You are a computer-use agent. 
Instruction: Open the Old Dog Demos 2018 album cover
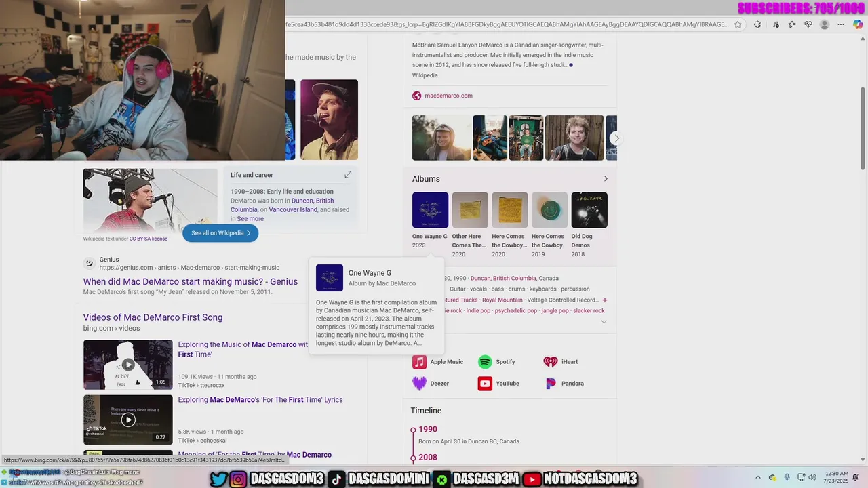(589, 210)
